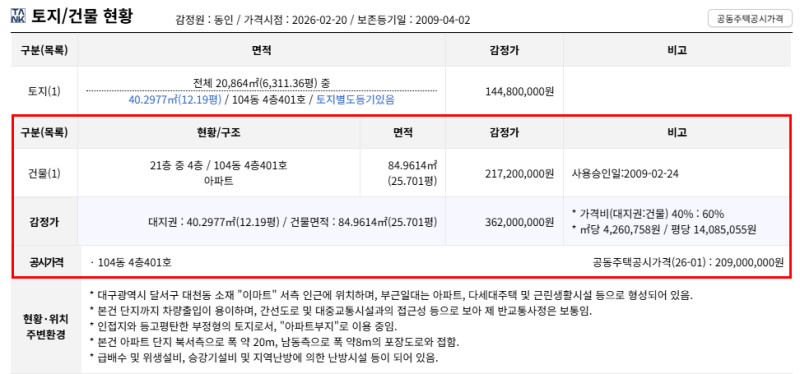This screenshot has height=374, width=800.
Task: Select the line mentioning "아파트부지"로 이용 중임
Action: coord(242,326)
